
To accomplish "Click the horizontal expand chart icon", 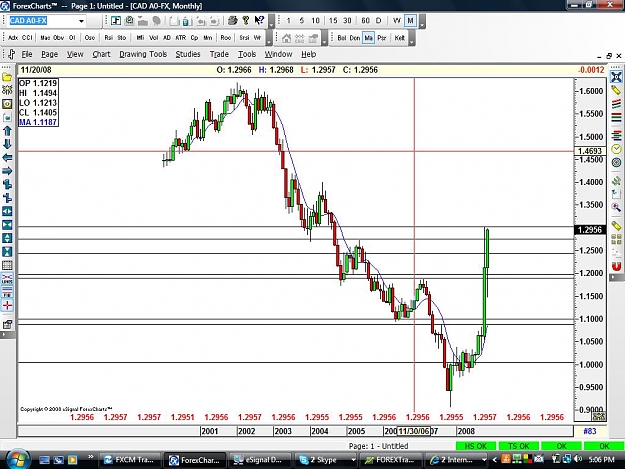I will point(7,211).
